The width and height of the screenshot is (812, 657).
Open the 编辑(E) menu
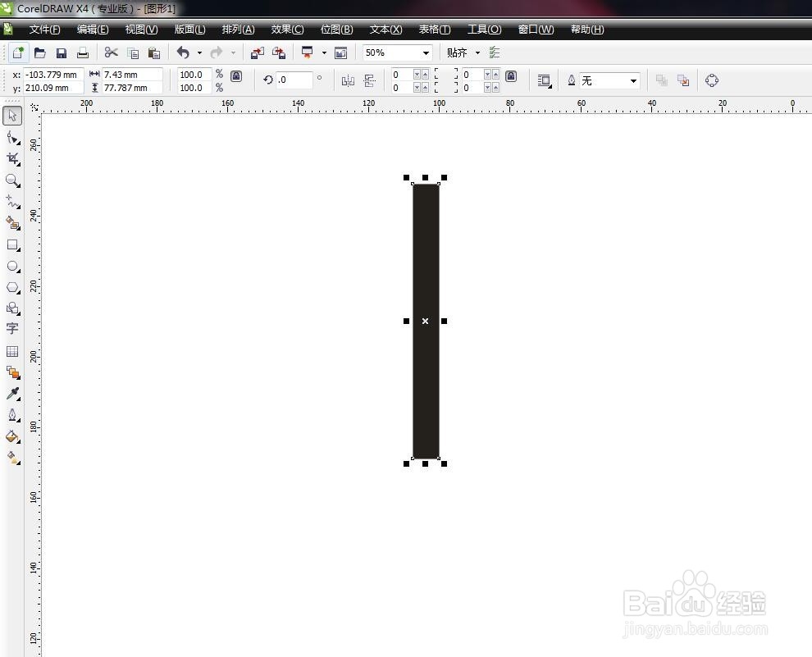pyautogui.click(x=93, y=30)
